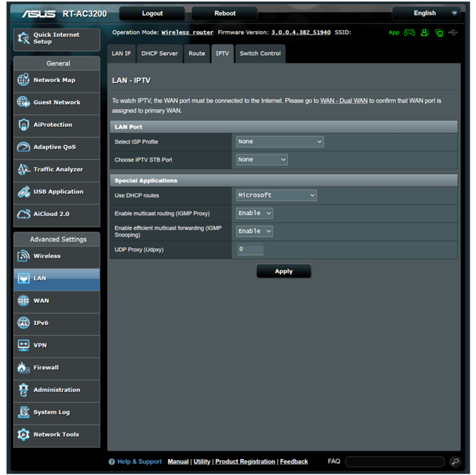This screenshot has height=475, width=476.
Task: Select the IPTV tab
Action: tap(222, 54)
